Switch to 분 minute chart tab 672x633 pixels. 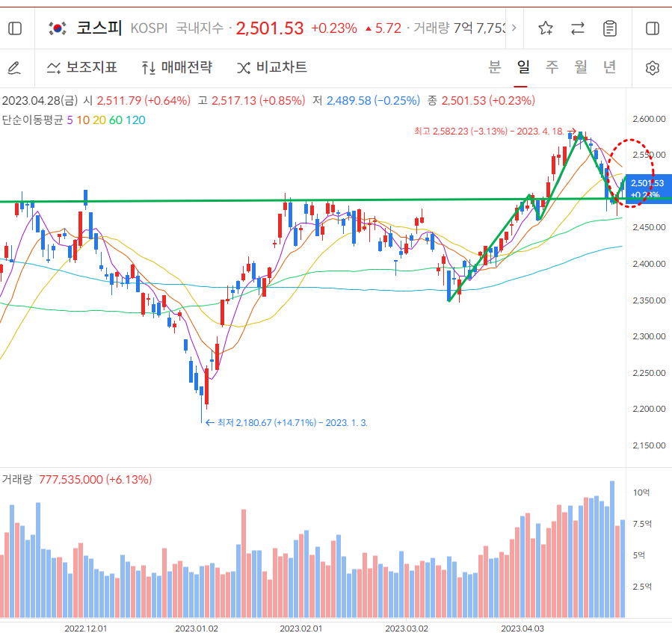pyautogui.click(x=495, y=67)
